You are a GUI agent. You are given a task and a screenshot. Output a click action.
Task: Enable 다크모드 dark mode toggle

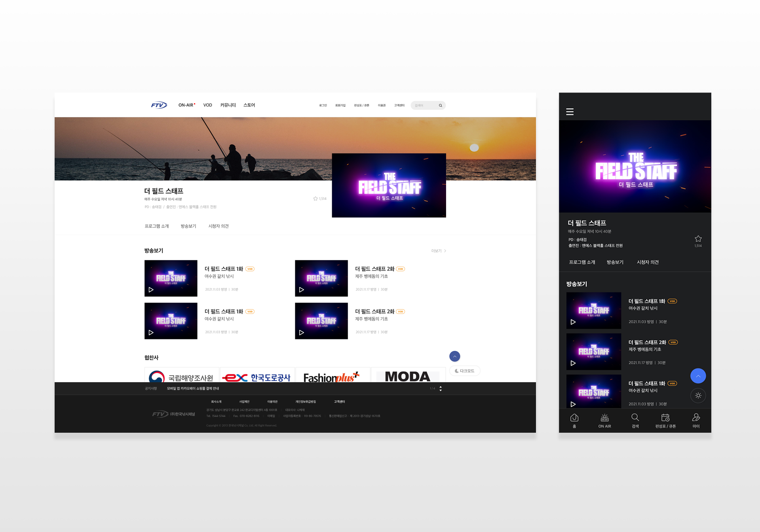[x=465, y=371]
